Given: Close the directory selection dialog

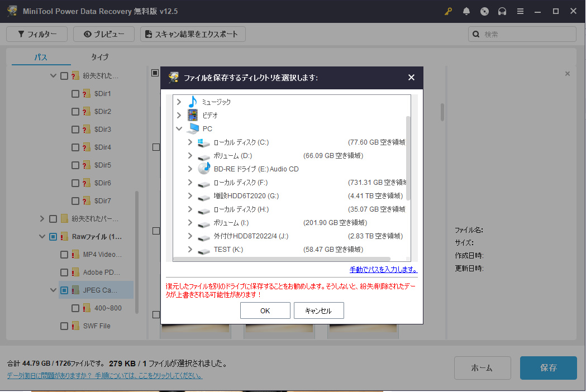Looking at the screenshot, I should (x=411, y=78).
